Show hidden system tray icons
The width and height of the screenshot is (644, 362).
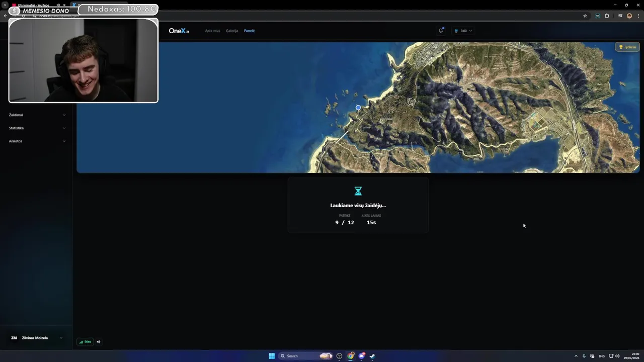pyautogui.click(x=576, y=356)
